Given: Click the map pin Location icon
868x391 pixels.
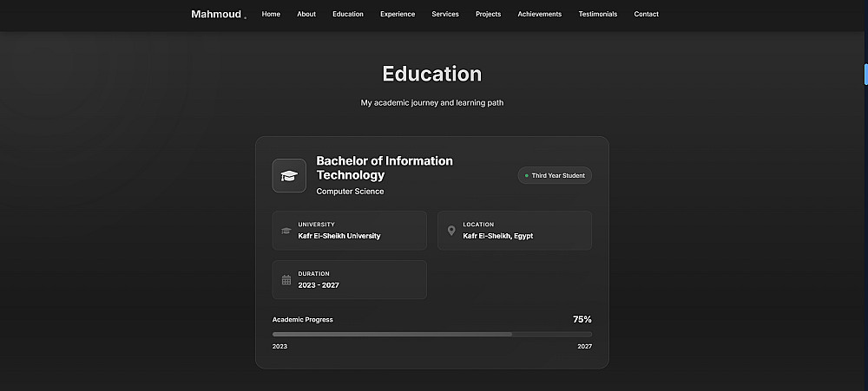Looking at the screenshot, I should (x=451, y=231).
